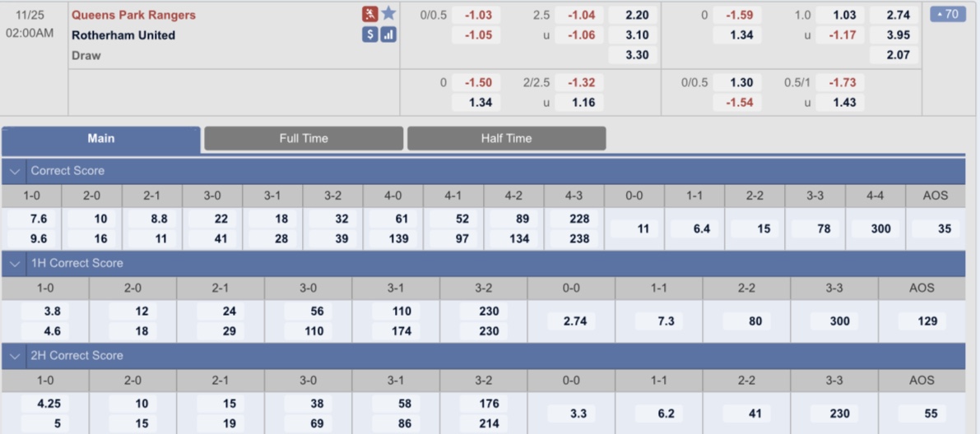This screenshot has height=434, width=980.
Task: Pick correct score 4-4 odds 300
Action: 875,229
